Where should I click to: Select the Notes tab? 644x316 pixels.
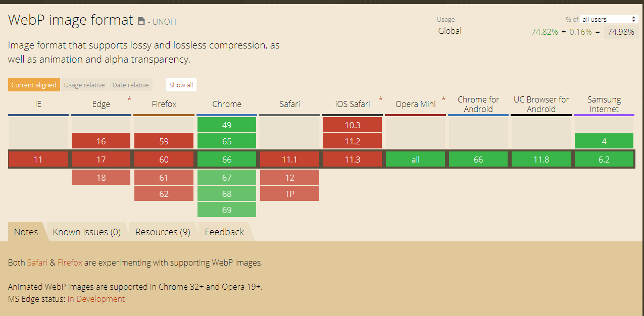coord(26,232)
